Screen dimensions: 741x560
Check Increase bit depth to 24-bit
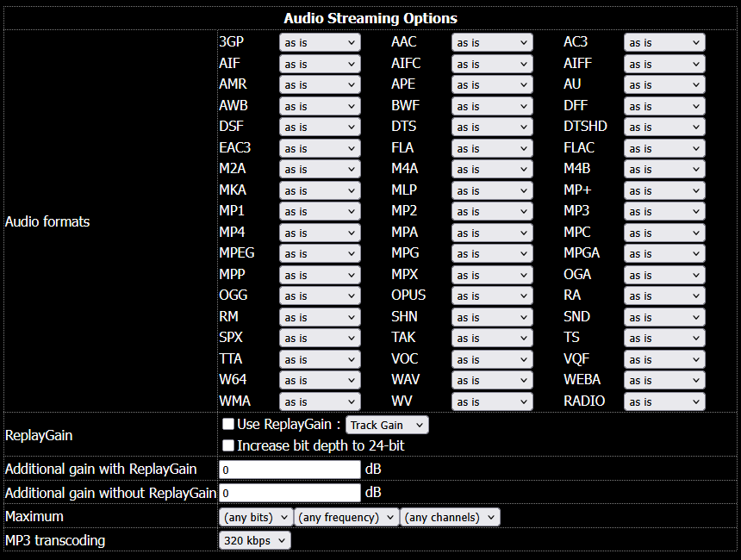[x=228, y=445]
